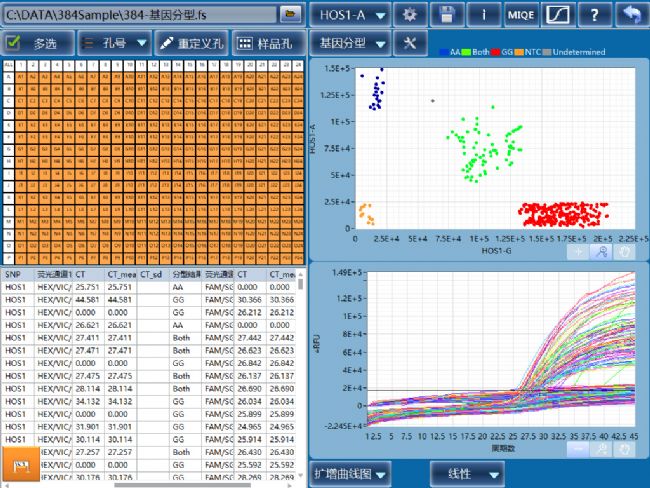Screen dimensions: 650x488
Task: Click the file path input field
Action: [138, 15]
